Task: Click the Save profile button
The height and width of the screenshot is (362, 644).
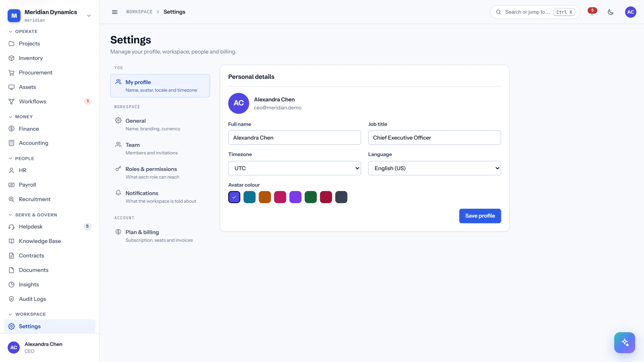Action: point(480,216)
